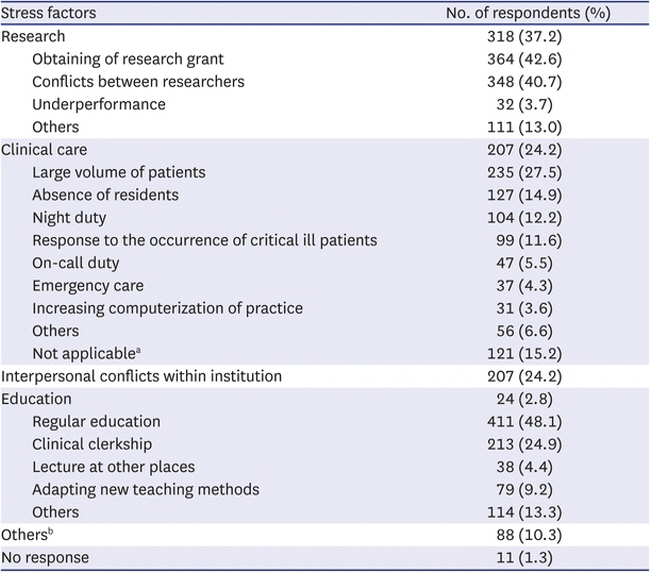Viewport: 650px width, 572px height.
Task: Click the value '318 (37.2)'
Action: 524,36
